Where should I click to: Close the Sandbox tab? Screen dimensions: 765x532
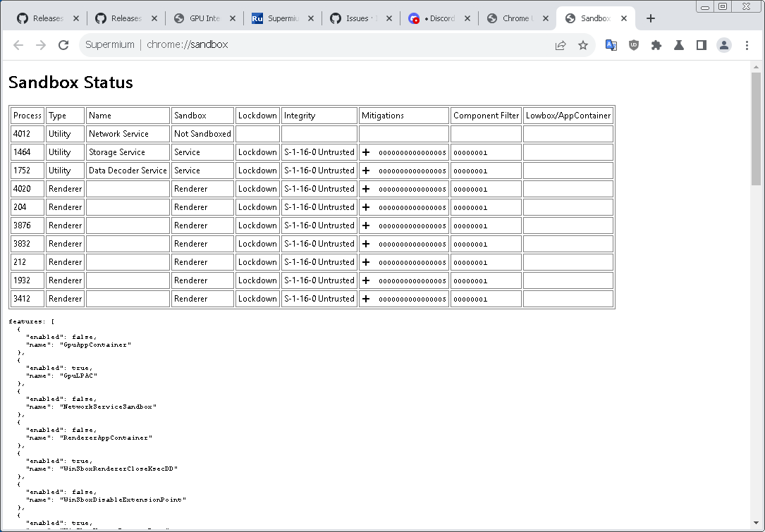[624, 18]
